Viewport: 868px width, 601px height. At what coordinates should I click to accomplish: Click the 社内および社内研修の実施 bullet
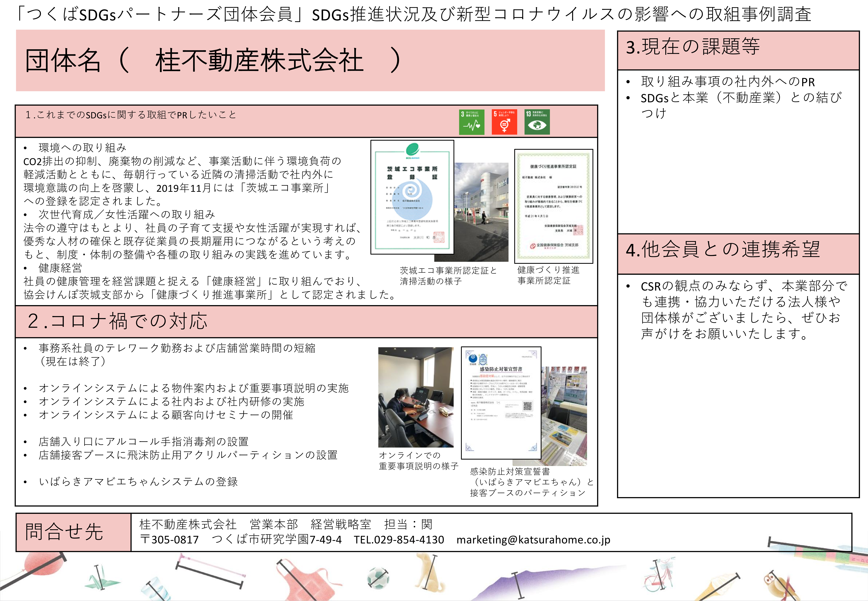[171, 401]
